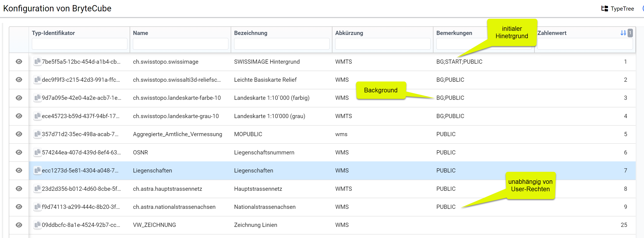Click Zahlenwert 8 in Hauptstrassennetz row
Image resolution: width=644 pixels, height=238 pixels.
pos(625,189)
